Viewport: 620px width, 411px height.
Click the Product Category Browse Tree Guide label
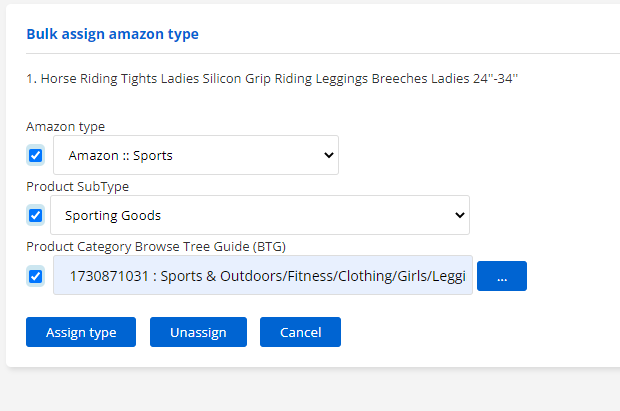tap(156, 246)
